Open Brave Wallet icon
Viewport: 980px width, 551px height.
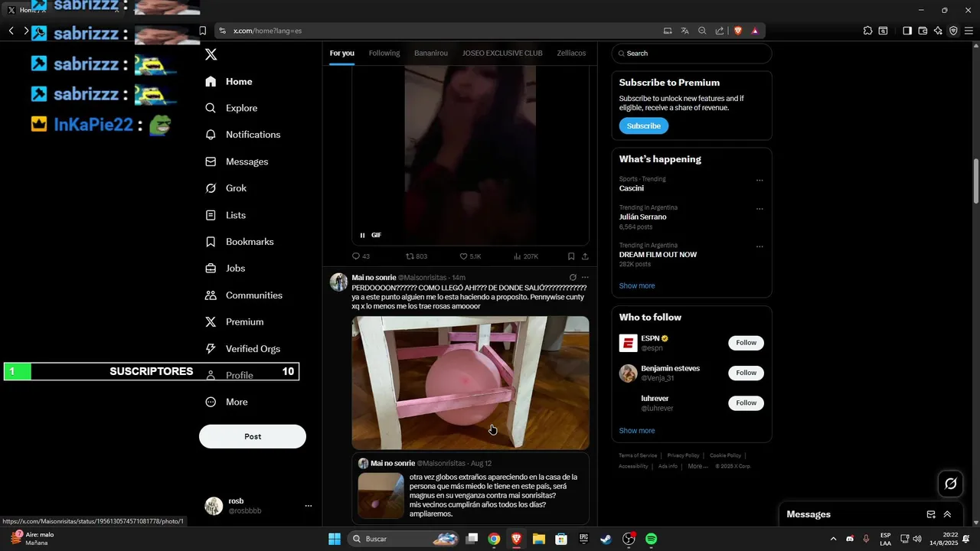point(923,31)
